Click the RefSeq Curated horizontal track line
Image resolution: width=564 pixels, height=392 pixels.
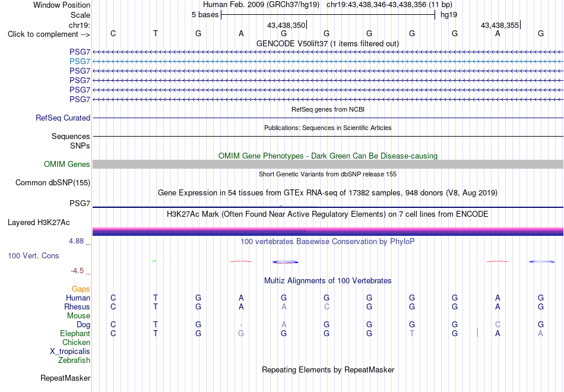click(328, 118)
